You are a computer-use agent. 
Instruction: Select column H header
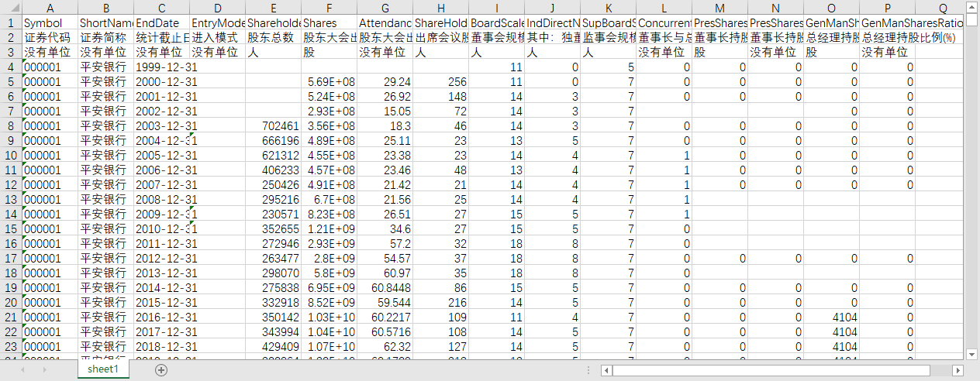pyautogui.click(x=440, y=8)
